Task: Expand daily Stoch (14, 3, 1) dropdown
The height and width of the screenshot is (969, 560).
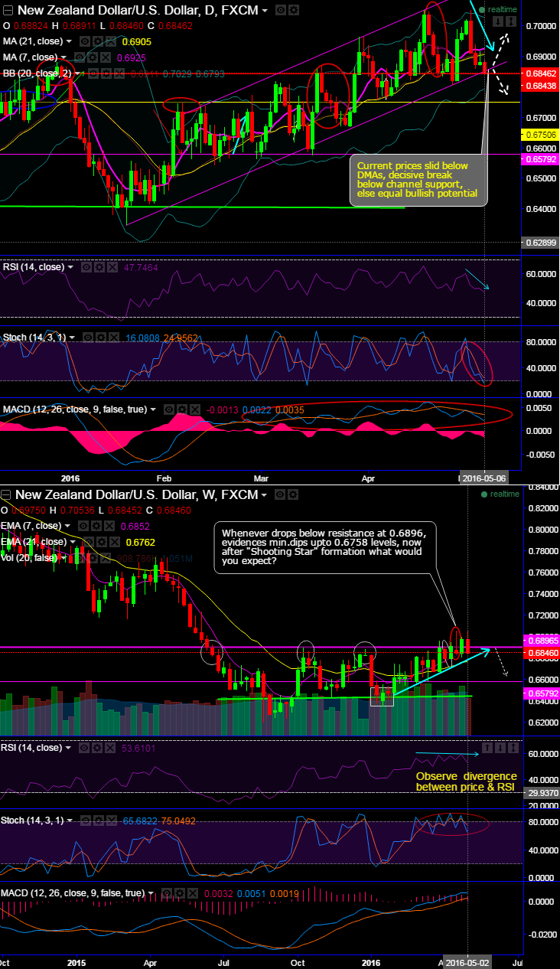Action: click(x=72, y=337)
